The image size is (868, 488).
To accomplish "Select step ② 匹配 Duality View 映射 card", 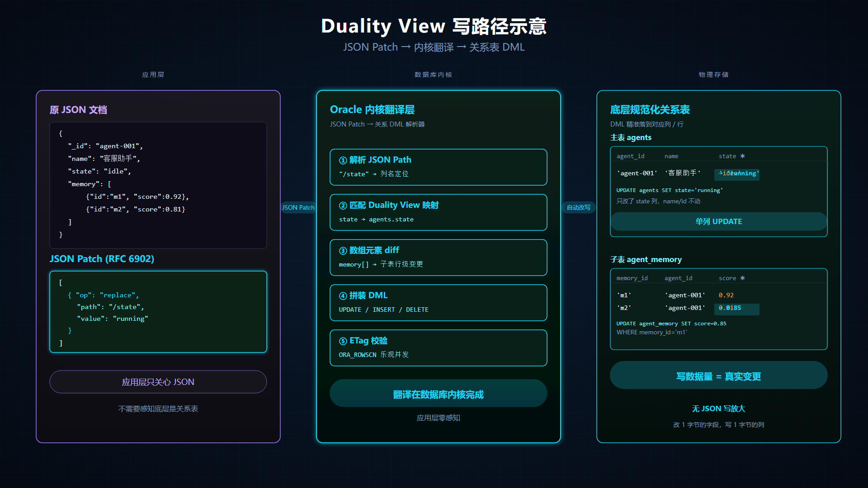I will pyautogui.click(x=439, y=212).
